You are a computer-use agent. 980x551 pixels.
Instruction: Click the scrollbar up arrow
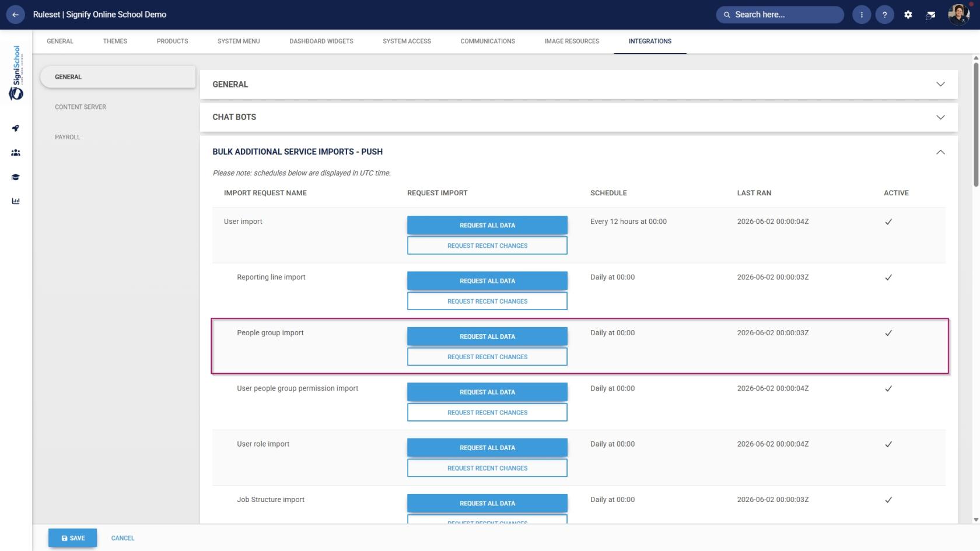tap(976, 58)
